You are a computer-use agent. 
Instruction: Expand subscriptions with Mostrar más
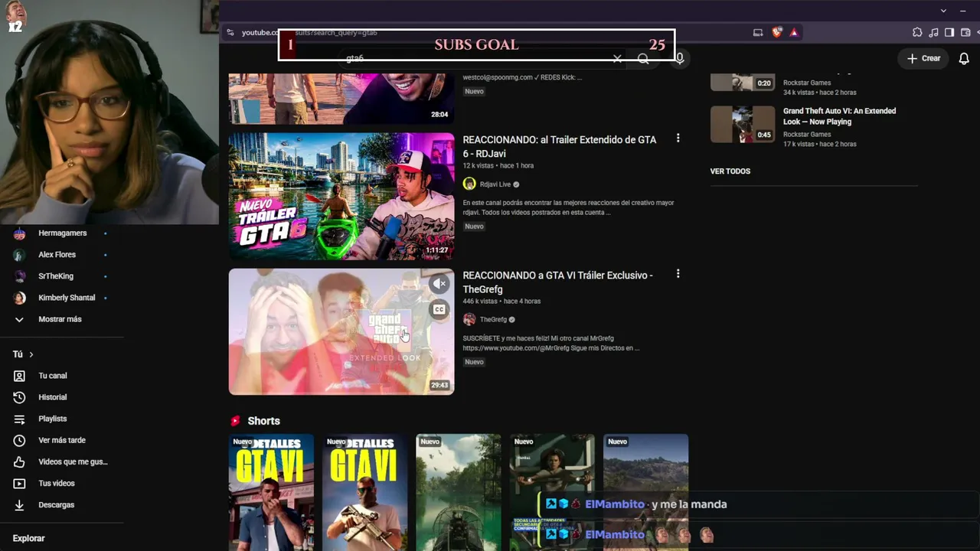click(x=61, y=319)
